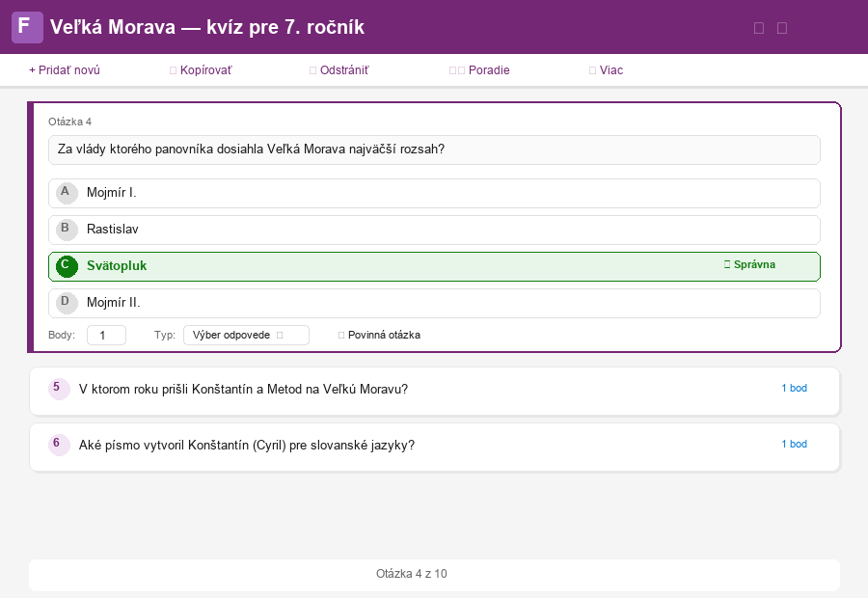The image size is (868, 598).
Task: Click the Body points input field
Action: click(x=106, y=335)
